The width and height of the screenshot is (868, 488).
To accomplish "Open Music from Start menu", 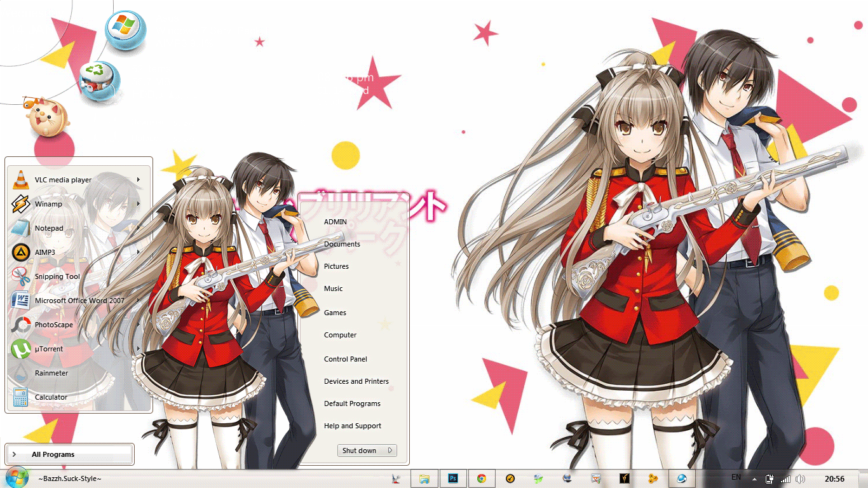I will (x=333, y=288).
